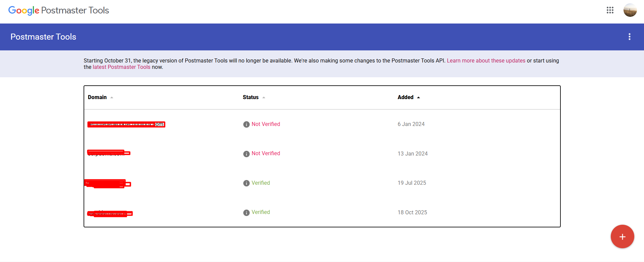The width and height of the screenshot is (644, 262).
Task: Click info icon for 6 Jan 2024 row
Action: point(246,124)
